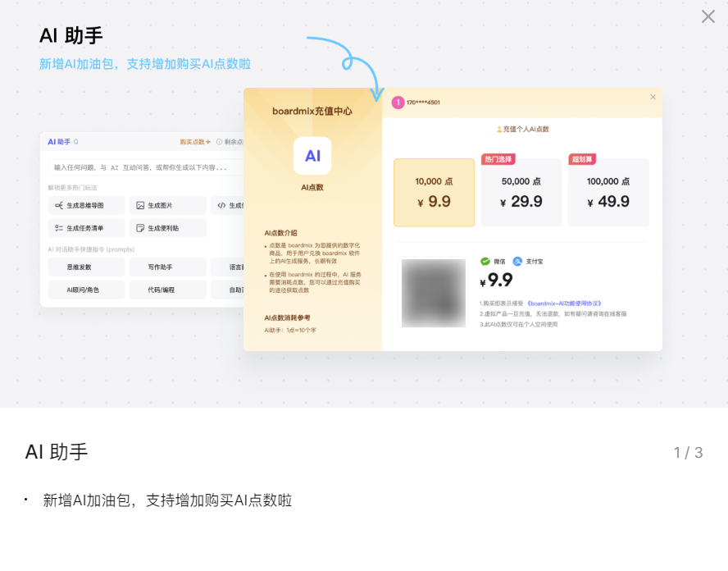The image size is (728, 571).
Task: Click the Alipay payment icon
Action: click(518, 261)
